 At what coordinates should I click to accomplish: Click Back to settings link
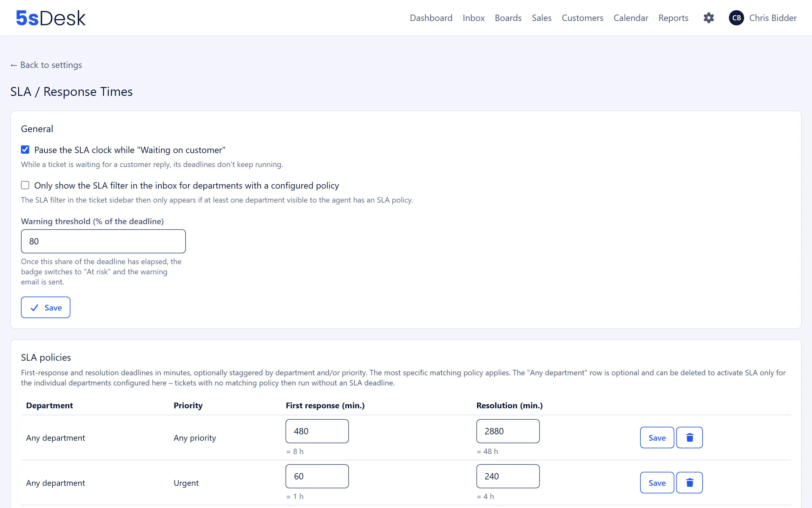click(x=46, y=65)
